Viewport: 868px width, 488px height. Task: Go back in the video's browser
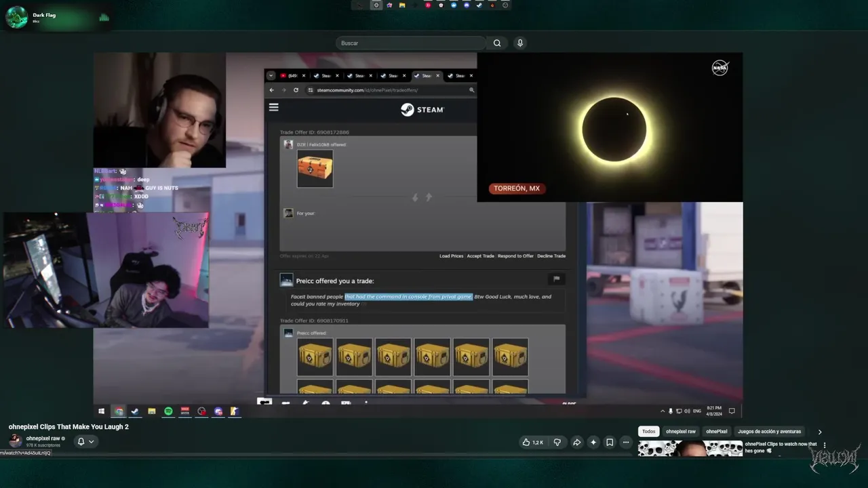272,90
